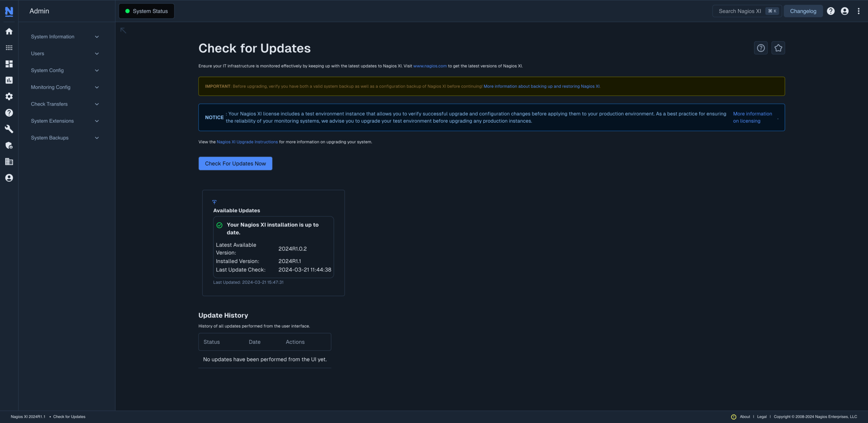
Task: Open the user account icon in the top bar
Action: pyautogui.click(x=845, y=11)
